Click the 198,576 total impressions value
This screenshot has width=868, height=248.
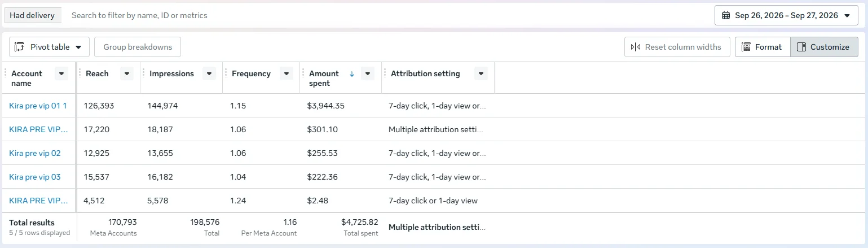[x=205, y=223]
